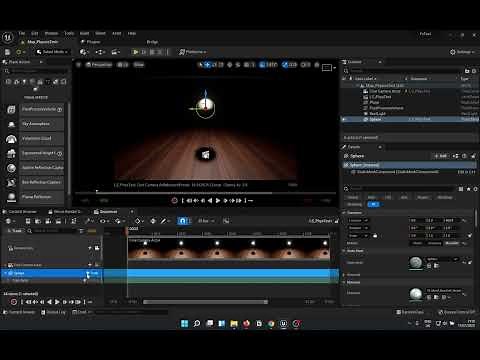Click the Volumetric Cloud actor icon
Image resolution: width=480 pixels, height=360 pixels.
point(11,139)
